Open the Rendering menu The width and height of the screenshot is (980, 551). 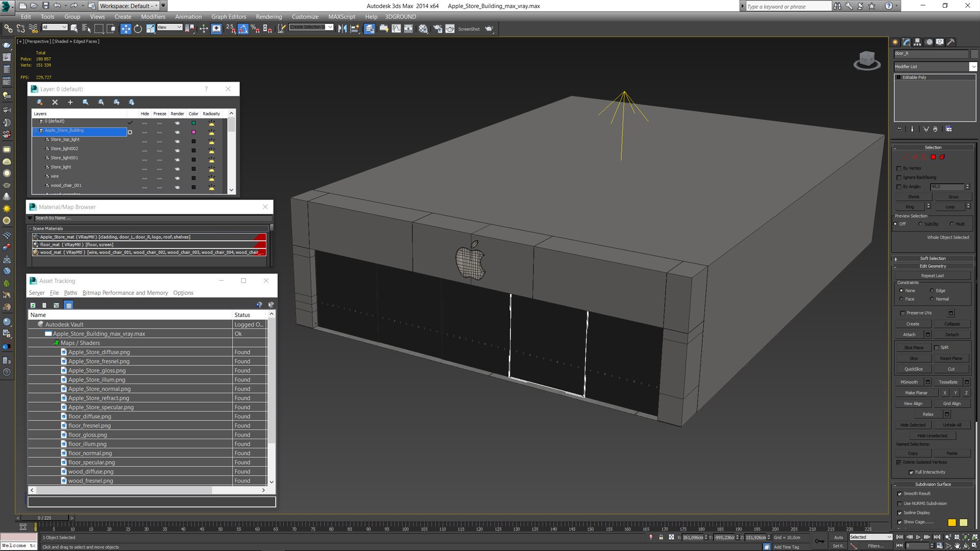pyautogui.click(x=268, y=16)
